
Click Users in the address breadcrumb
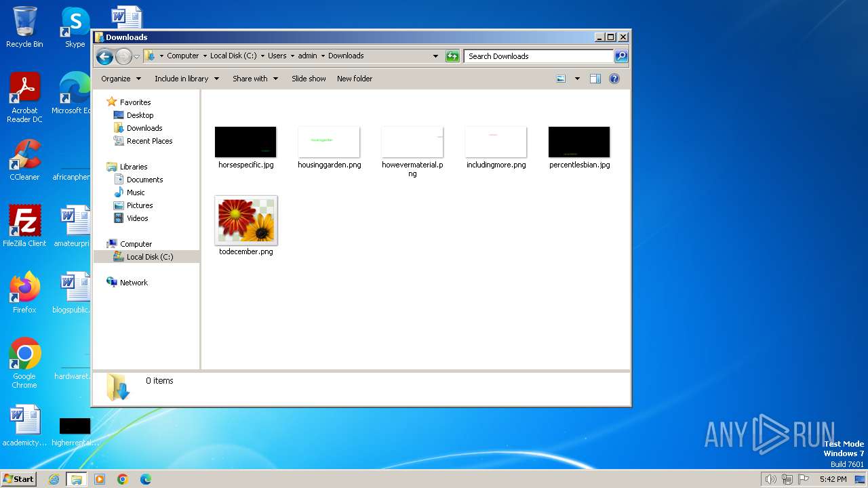point(277,56)
